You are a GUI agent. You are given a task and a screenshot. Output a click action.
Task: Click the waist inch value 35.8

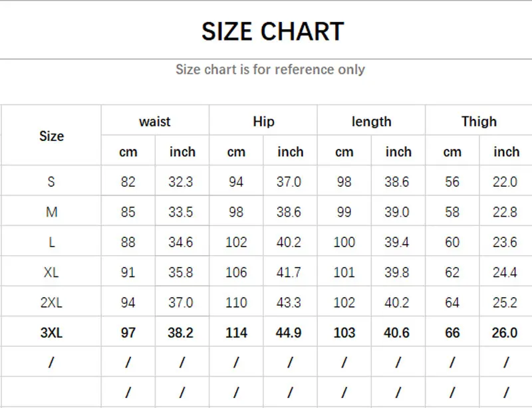pos(180,272)
